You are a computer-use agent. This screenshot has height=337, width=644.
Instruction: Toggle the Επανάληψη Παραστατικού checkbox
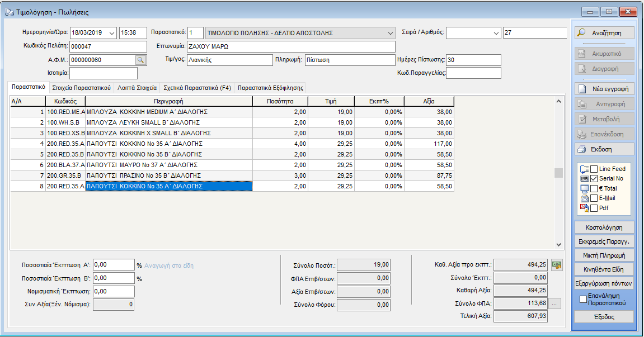(x=584, y=299)
